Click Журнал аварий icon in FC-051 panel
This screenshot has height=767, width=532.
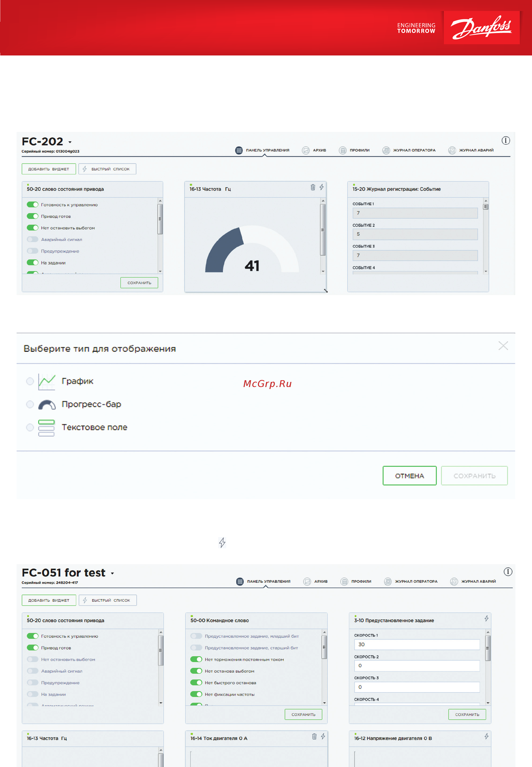coord(454,582)
